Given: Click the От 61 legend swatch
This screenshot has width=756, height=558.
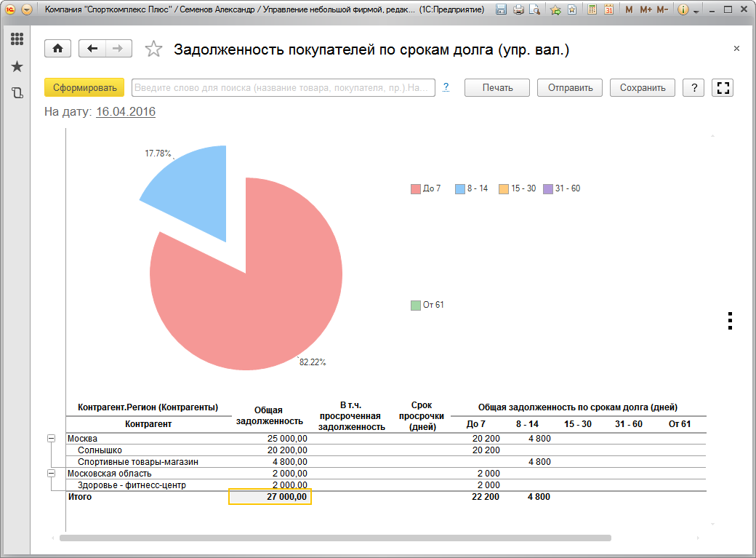Looking at the screenshot, I should (x=416, y=305).
